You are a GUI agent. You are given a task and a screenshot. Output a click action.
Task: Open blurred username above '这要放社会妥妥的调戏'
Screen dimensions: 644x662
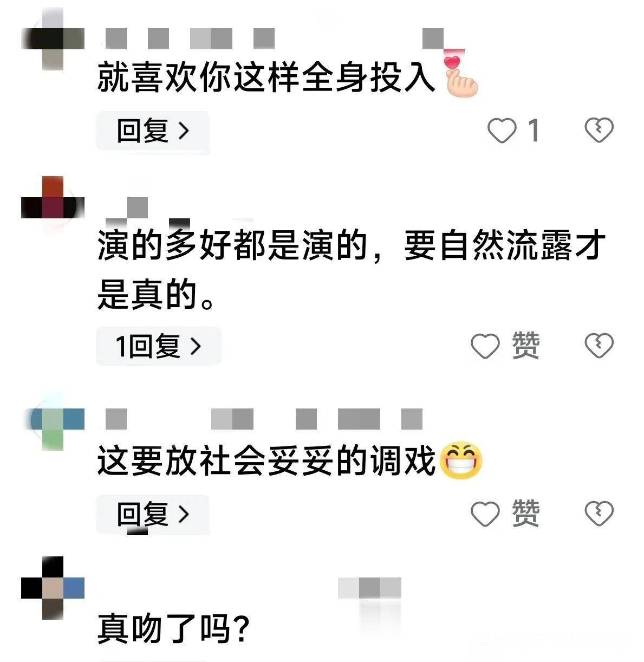pyautogui.click(x=263, y=419)
